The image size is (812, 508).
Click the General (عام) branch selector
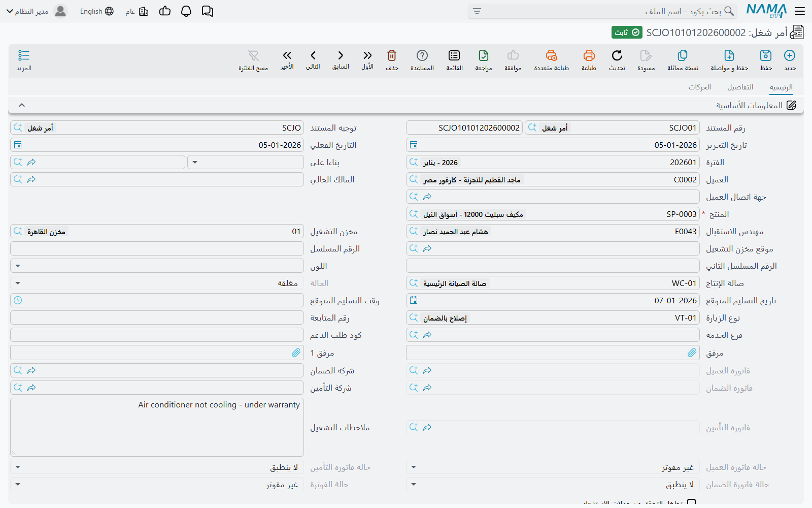pyautogui.click(x=137, y=11)
